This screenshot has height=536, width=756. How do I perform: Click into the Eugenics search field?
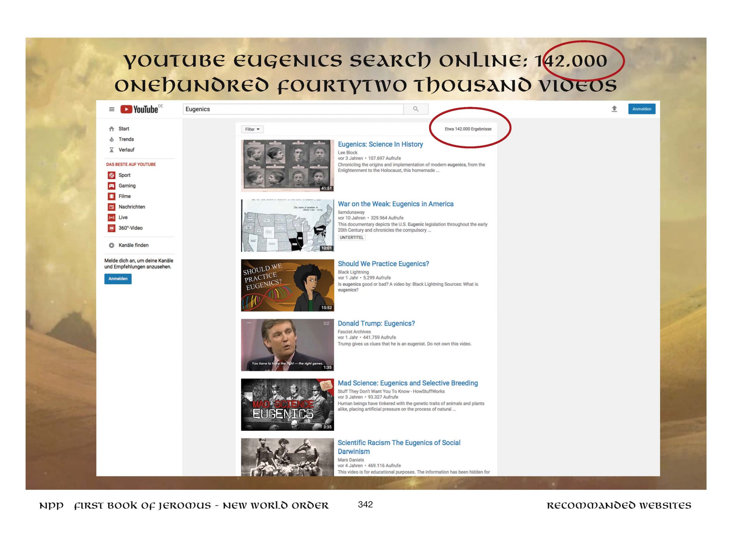tap(293, 109)
